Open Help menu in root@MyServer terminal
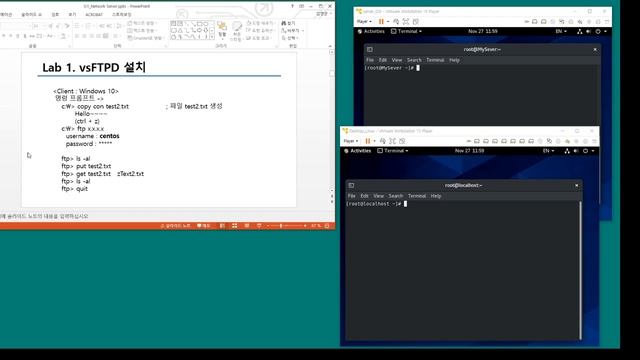 pos(454,60)
